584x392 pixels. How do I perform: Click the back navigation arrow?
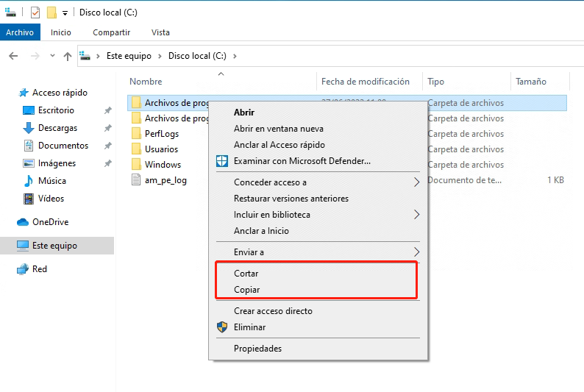click(x=13, y=56)
